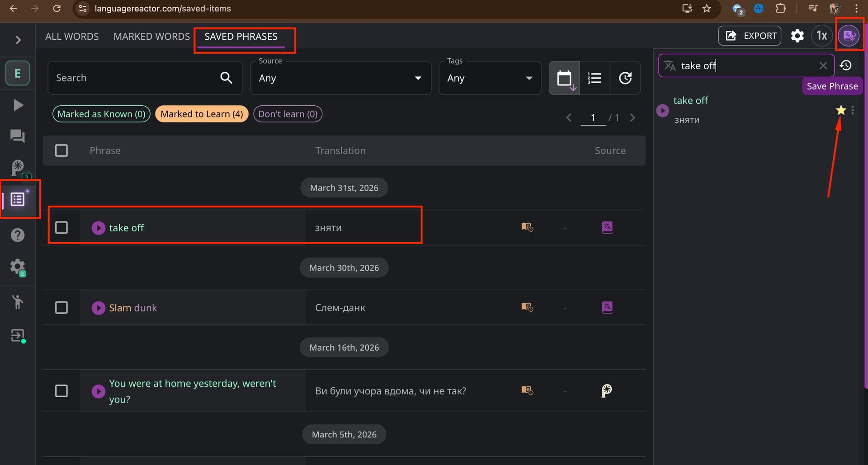868x465 pixels.
Task: Open the MARKED WORDS tab
Action: point(151,37)
